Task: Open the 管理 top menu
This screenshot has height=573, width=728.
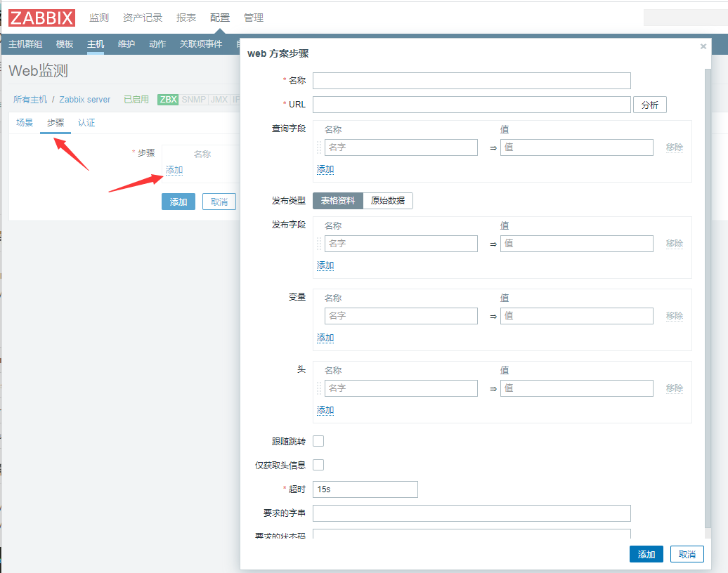Action: [x=254, y=18]
